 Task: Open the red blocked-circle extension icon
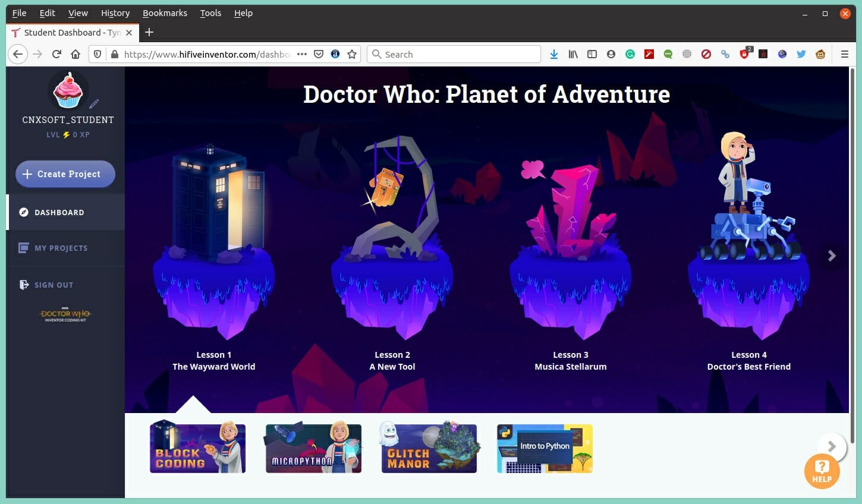(706, 54)
